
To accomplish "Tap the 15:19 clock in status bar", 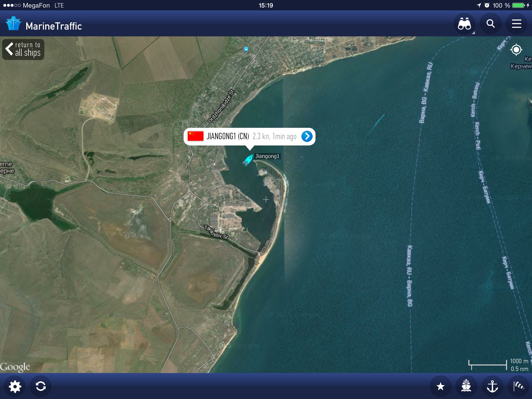I will (266, 5).
